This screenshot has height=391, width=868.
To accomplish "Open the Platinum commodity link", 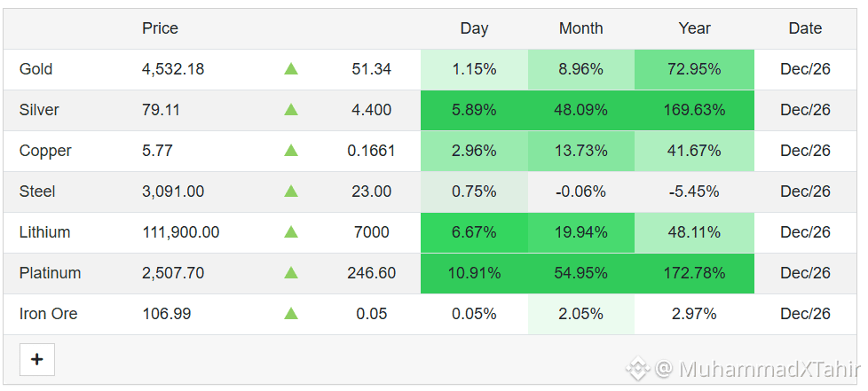I will (x=50, y=273).
